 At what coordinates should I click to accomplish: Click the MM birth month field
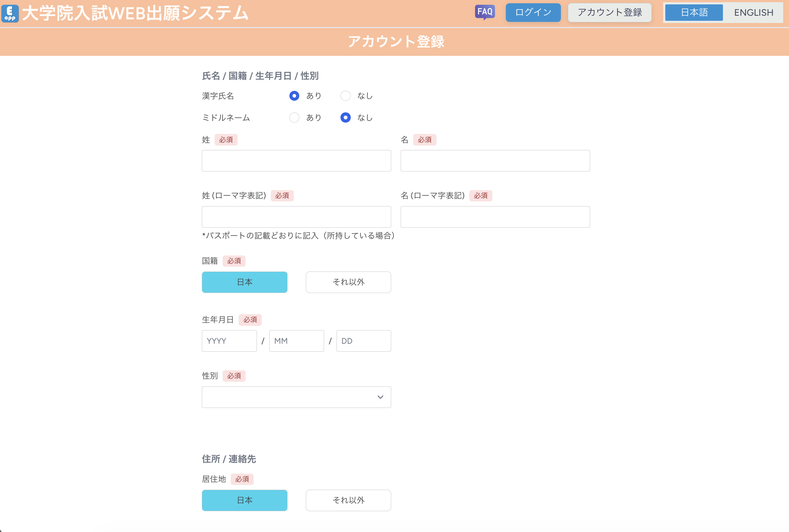(296, 341)
